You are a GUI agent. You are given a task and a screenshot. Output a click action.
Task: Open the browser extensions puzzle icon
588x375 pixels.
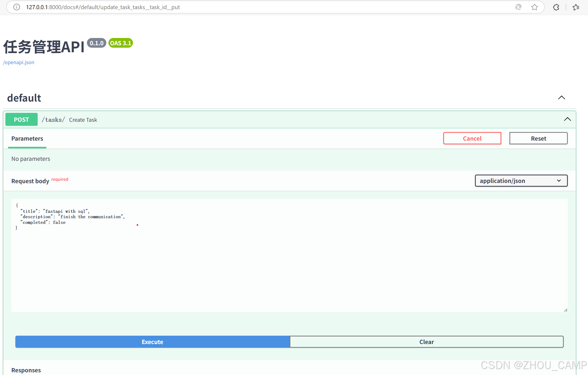[x=556, y=7]
